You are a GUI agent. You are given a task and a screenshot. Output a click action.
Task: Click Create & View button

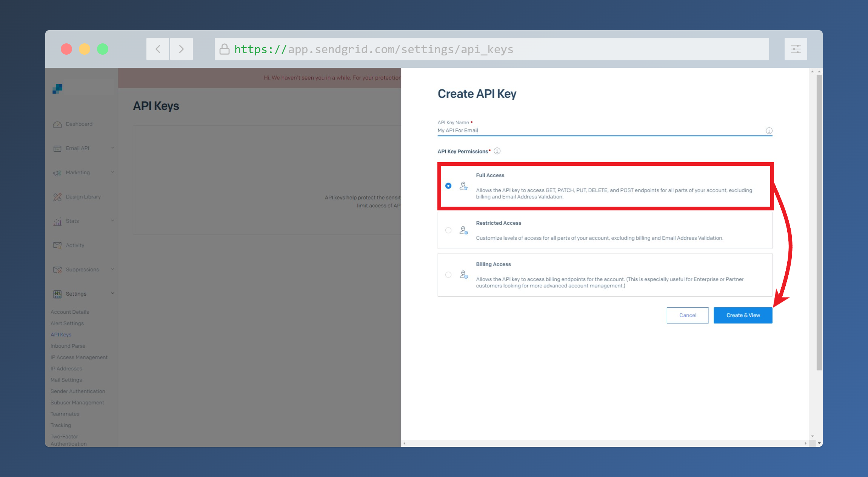[x=743, y=315]
